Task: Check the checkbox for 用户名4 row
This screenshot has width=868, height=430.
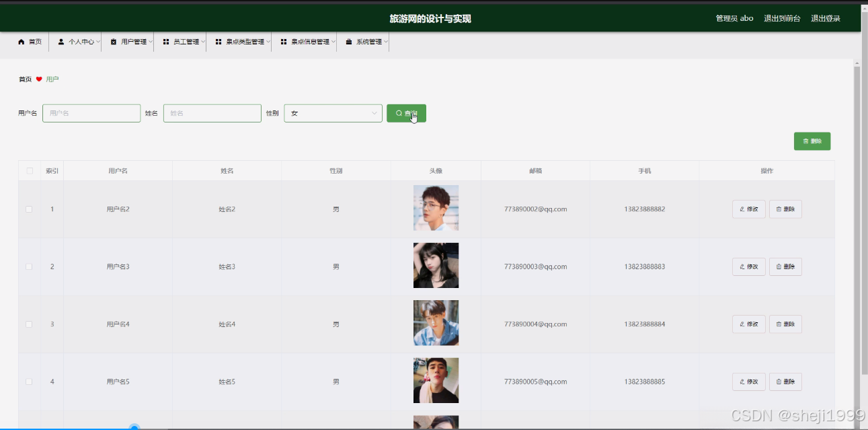Action: pyautogui.click(x=29, y=324)
